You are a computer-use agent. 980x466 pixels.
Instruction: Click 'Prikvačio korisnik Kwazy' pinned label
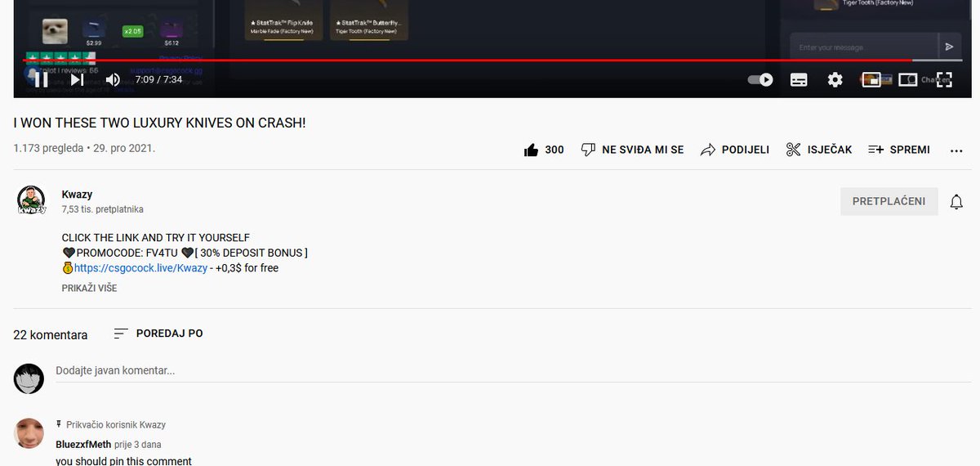pos(116,425)
